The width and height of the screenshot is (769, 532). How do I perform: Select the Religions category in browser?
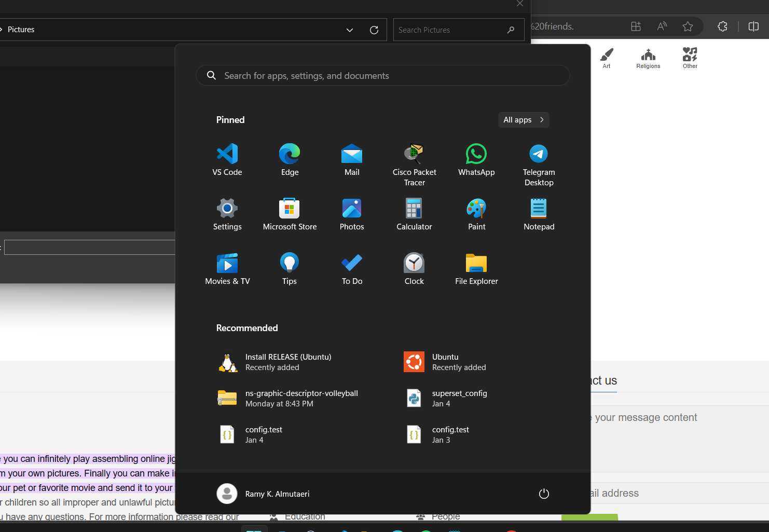point(648,58)
